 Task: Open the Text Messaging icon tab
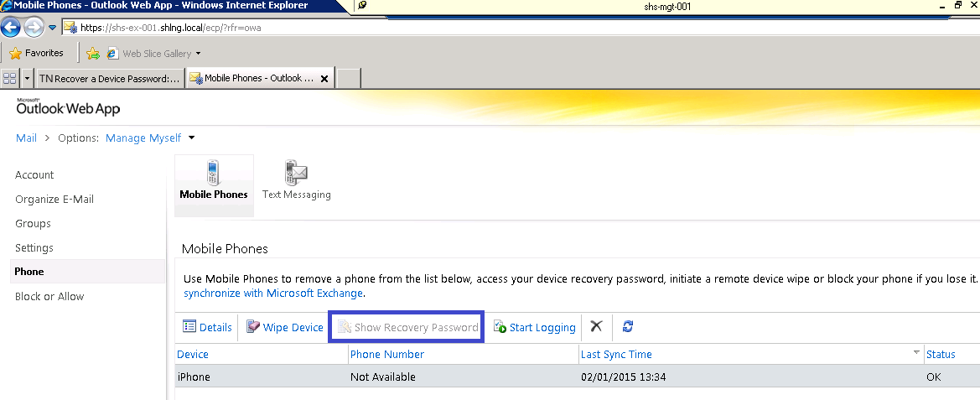296,180
